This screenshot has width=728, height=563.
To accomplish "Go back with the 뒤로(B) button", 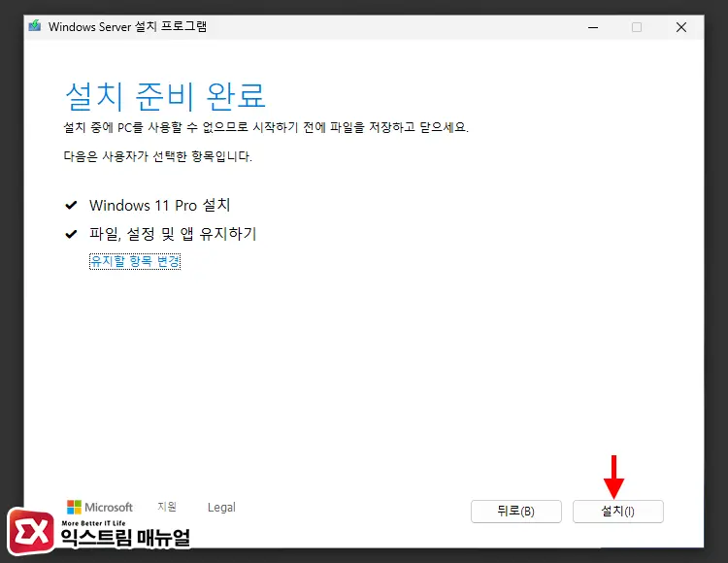I will [515, 511].
